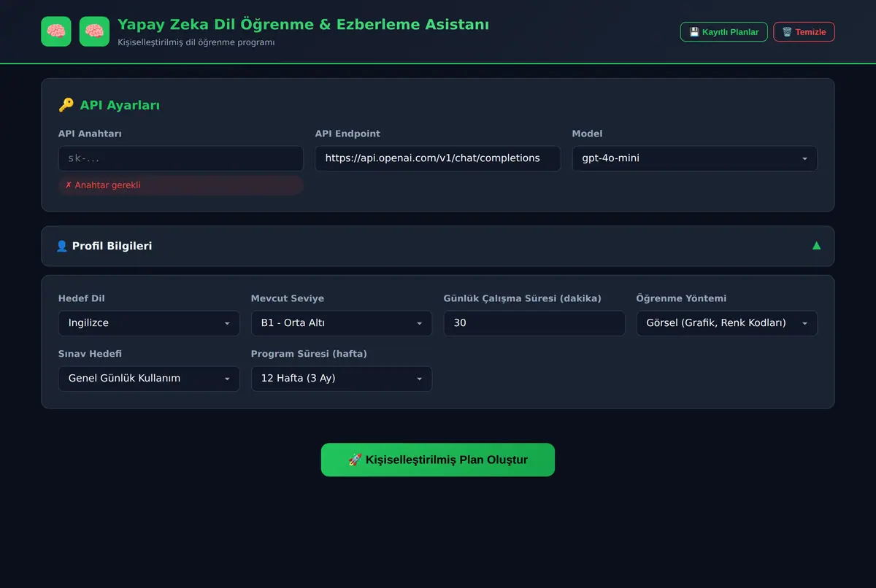Open the Hedef Dil dropdown

pos(149,323)
